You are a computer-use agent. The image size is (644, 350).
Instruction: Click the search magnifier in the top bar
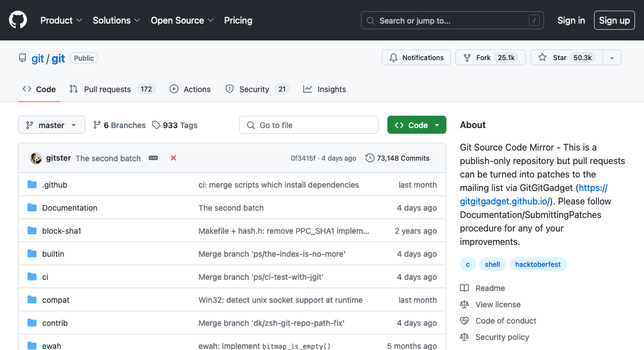371,21
